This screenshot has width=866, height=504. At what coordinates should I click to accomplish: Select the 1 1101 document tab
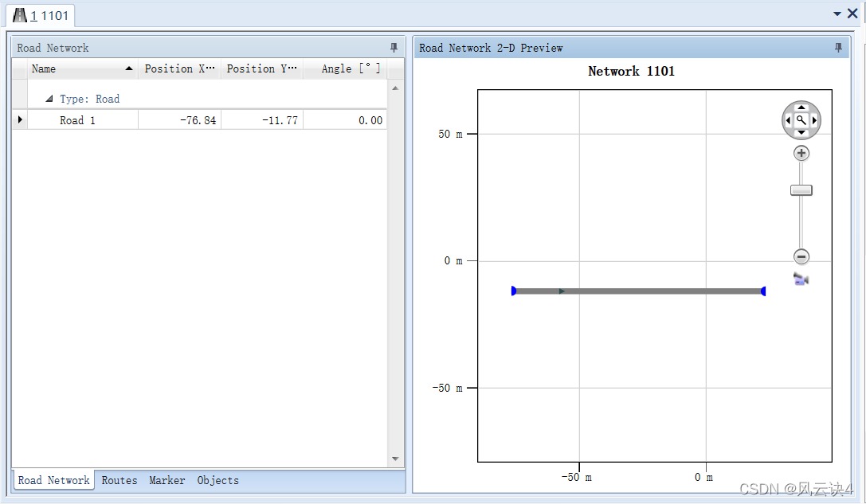(41, 15)
